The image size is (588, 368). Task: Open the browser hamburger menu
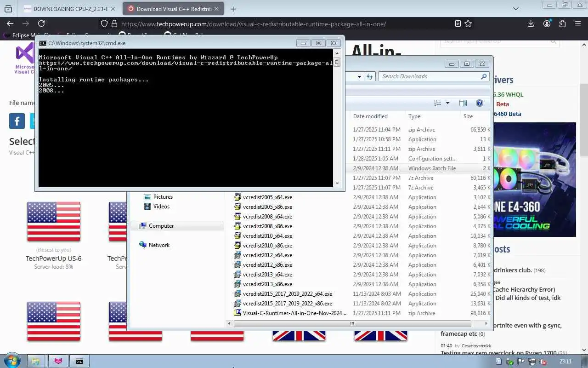point(578,23)
